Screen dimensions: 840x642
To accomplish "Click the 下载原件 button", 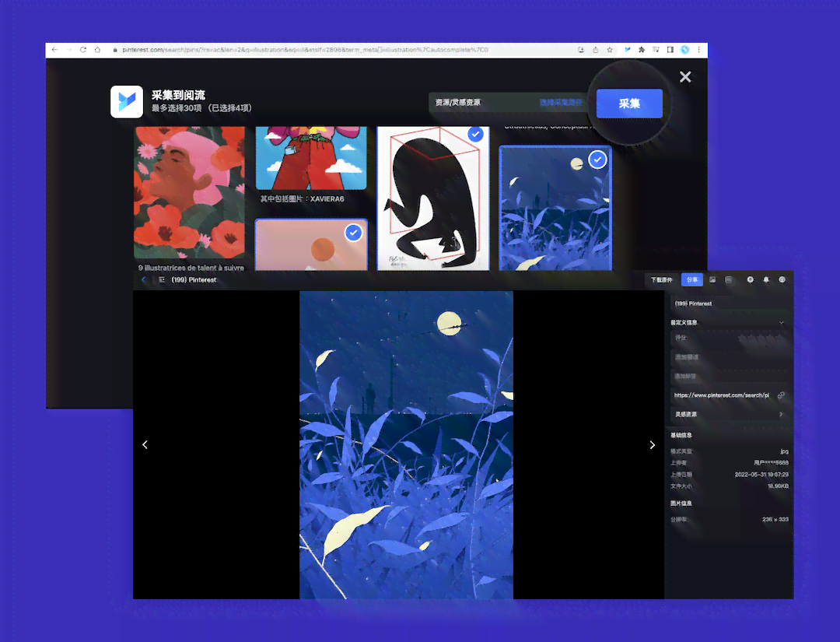I will tap(661, 279).
